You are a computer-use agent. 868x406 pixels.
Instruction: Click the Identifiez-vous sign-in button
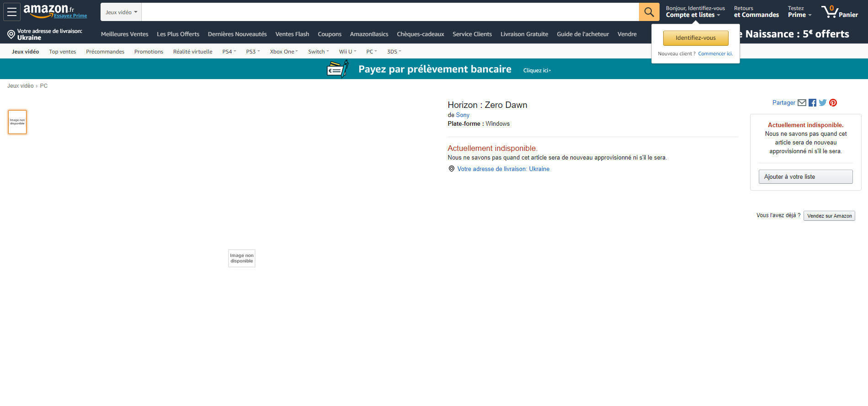[x=695, y=38]
